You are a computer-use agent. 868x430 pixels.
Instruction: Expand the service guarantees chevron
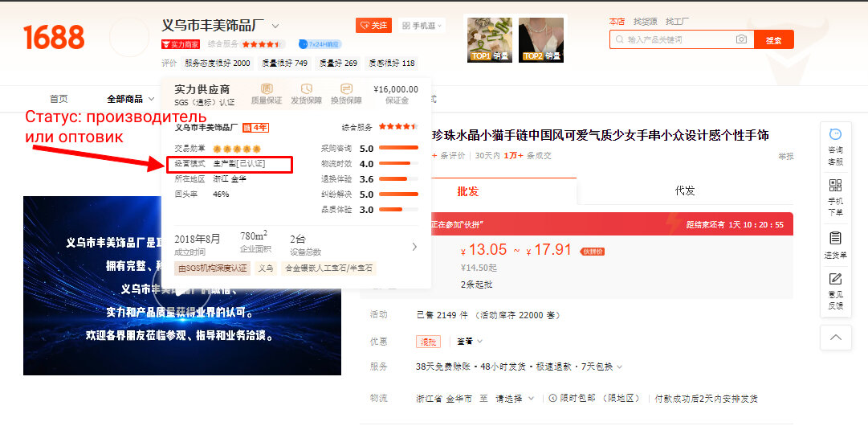tap(619, 367)
